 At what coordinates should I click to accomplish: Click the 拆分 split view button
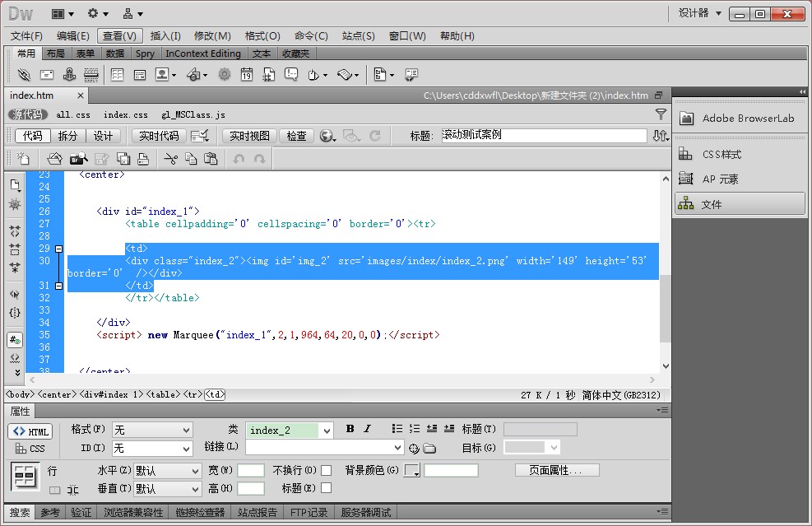click(x=67, y=136)
